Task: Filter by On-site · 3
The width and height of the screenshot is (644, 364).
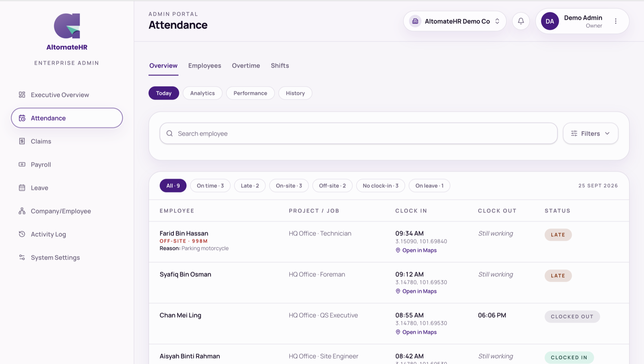Action: (289, 186)
